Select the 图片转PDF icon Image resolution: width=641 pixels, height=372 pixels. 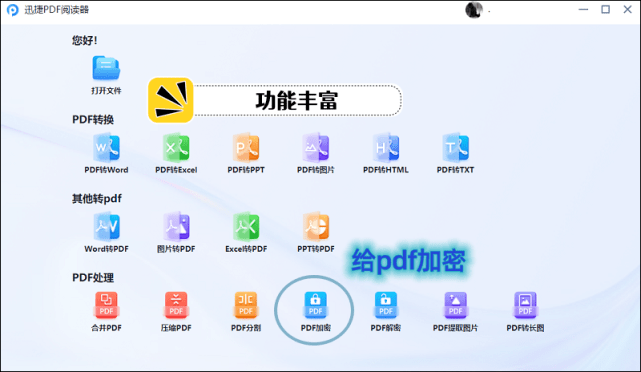click(176, 226)
